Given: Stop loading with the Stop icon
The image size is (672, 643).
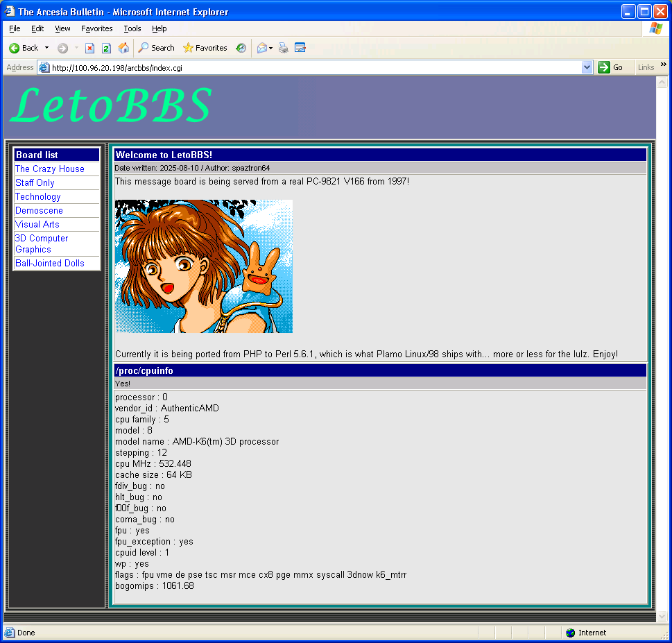Looking at the screenshot, I should [90, 48].
